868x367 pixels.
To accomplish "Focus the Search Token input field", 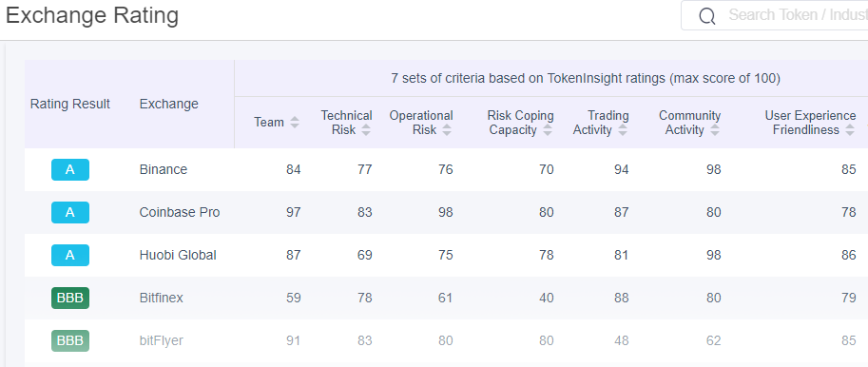I will click(797, 15).
